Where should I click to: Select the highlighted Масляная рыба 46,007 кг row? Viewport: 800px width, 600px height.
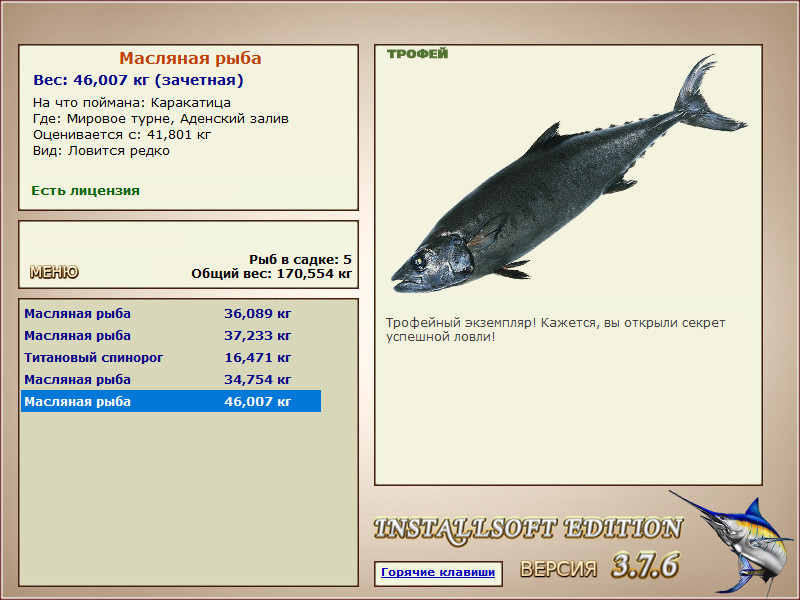171,401
